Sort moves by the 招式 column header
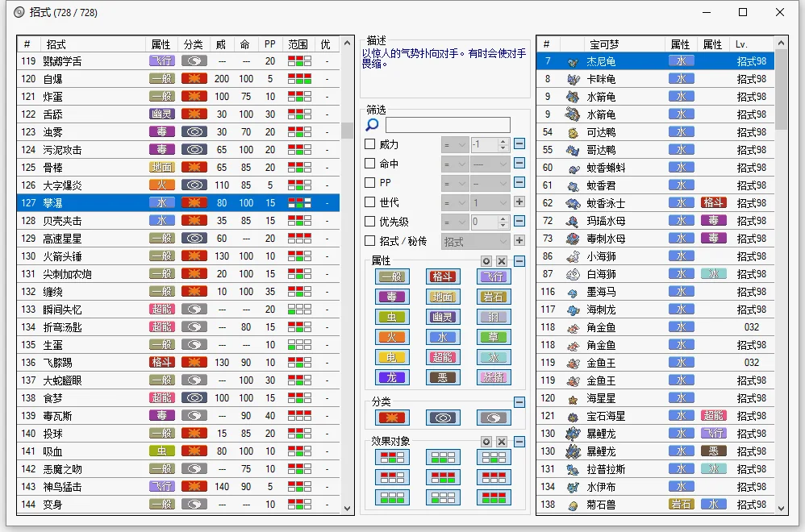 [x=93, y=44]
